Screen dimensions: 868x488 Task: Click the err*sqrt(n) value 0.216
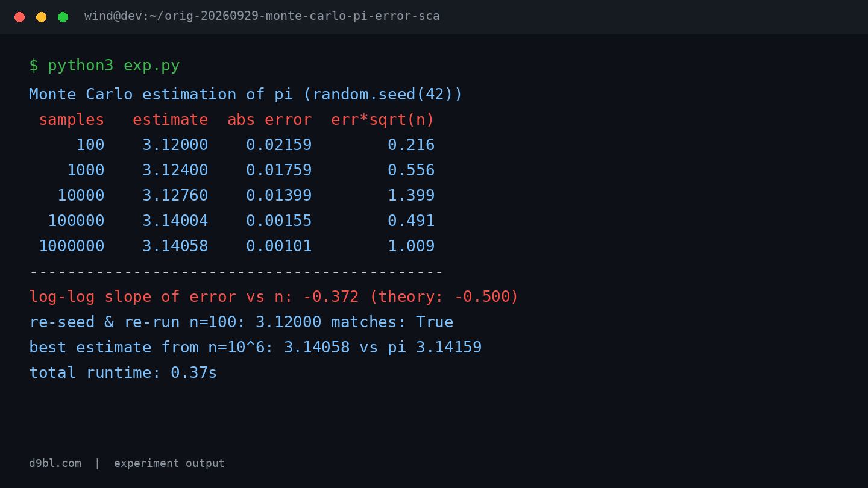point(411,145)
